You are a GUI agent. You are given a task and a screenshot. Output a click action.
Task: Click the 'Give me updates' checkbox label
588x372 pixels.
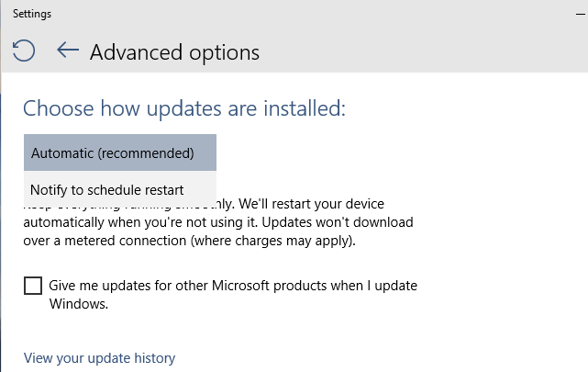[233, 295]
